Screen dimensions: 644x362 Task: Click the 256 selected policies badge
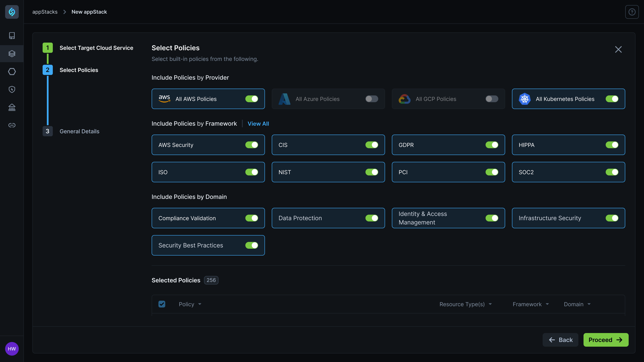[211, 280]
